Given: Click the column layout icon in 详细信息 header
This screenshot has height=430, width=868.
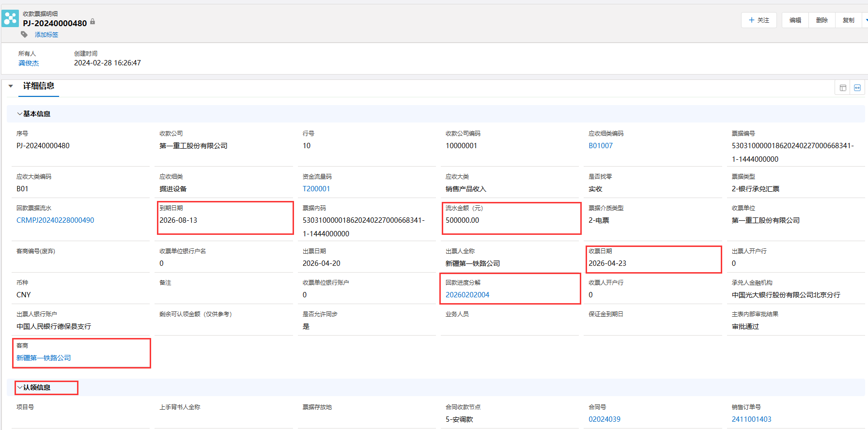Looking at the screenshot, I should click(843, 88).
